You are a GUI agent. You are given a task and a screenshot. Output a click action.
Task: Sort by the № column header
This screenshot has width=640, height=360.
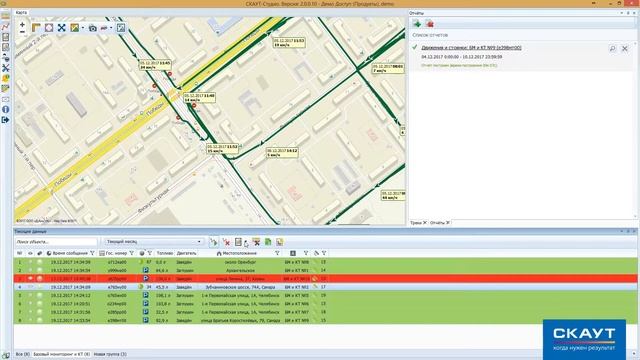(x=20, y=253)
